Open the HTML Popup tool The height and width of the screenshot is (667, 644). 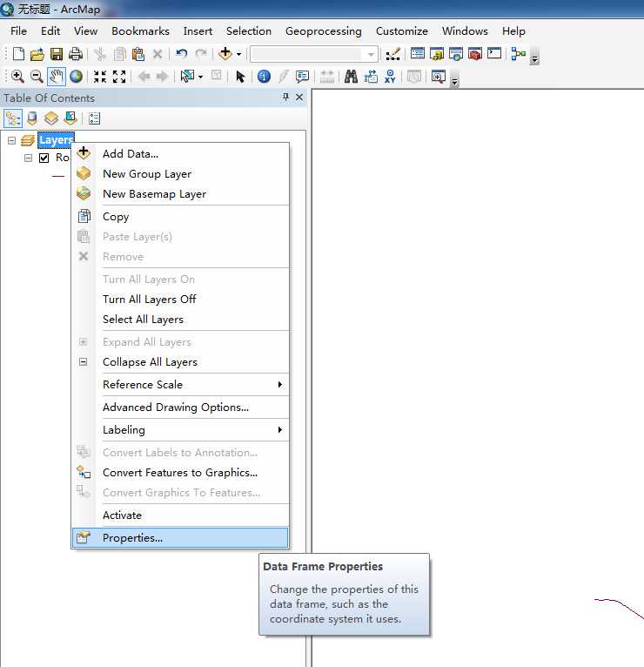(x=302, y=77)
